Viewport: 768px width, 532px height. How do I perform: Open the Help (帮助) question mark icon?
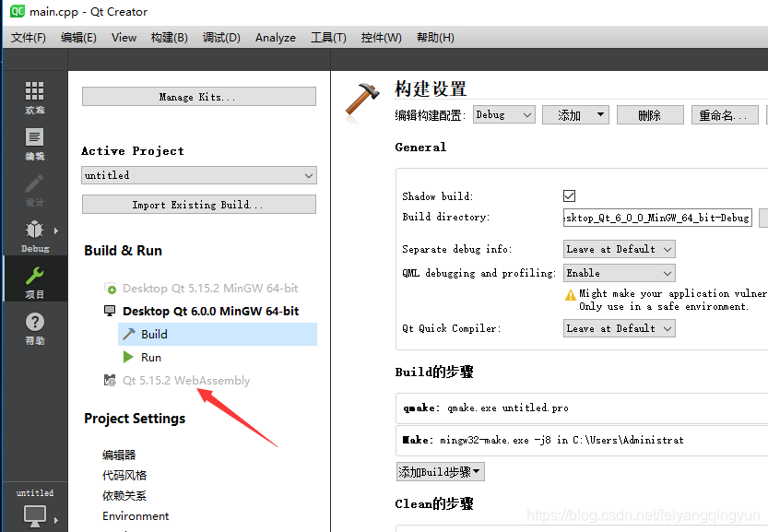(x=34, y=326)
